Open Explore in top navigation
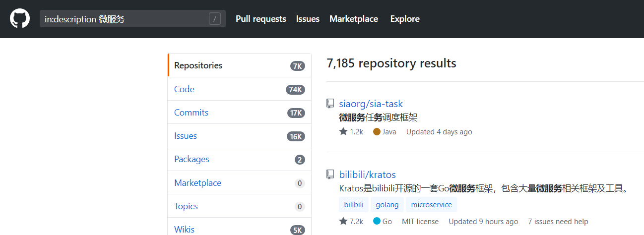This screenshot has height=235, width=644. coord(405,19)
